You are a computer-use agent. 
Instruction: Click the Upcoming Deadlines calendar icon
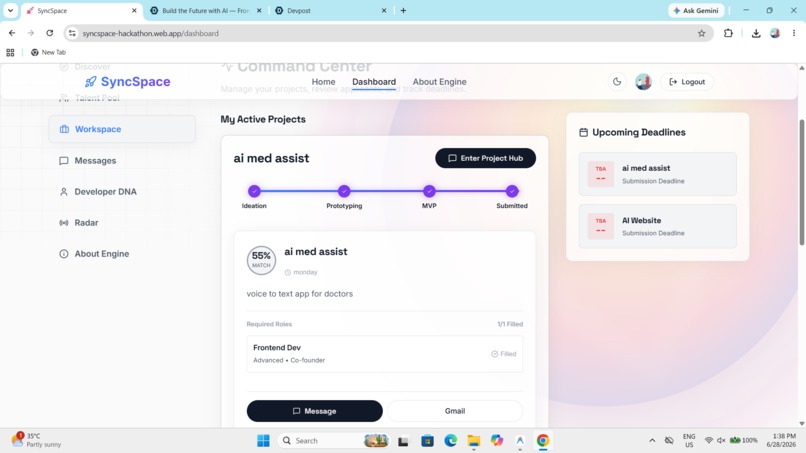[x=583, y=132]
